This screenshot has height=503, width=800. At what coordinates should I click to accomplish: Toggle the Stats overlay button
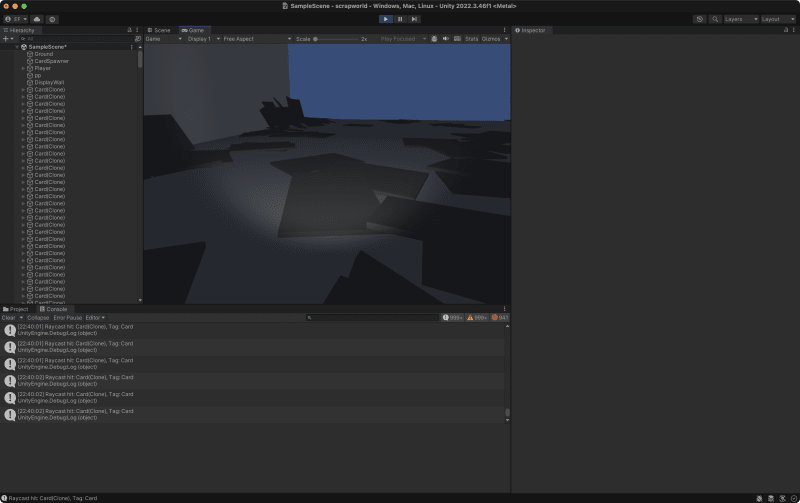(471, 39)
